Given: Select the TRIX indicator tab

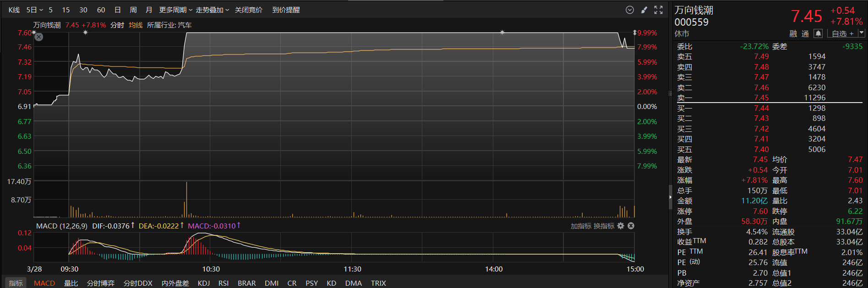Looking at the screenshot, I should [378, 283].
